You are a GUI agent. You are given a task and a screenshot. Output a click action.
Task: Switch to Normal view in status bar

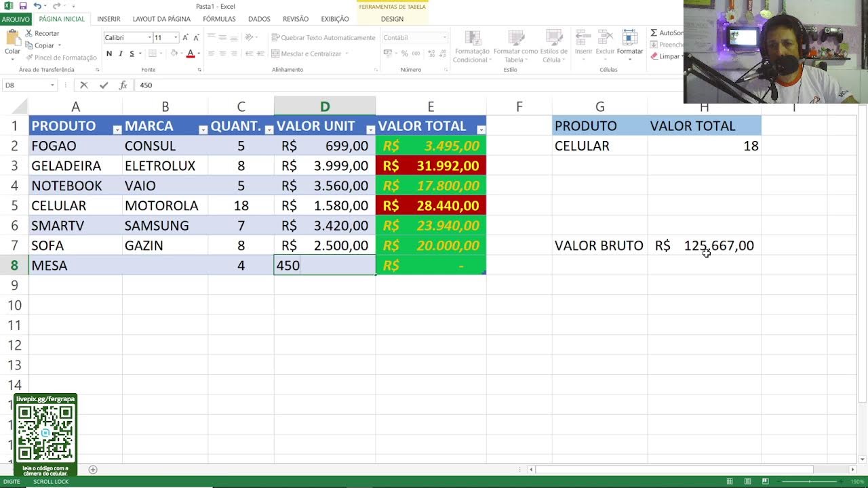(x=730, y=482)
